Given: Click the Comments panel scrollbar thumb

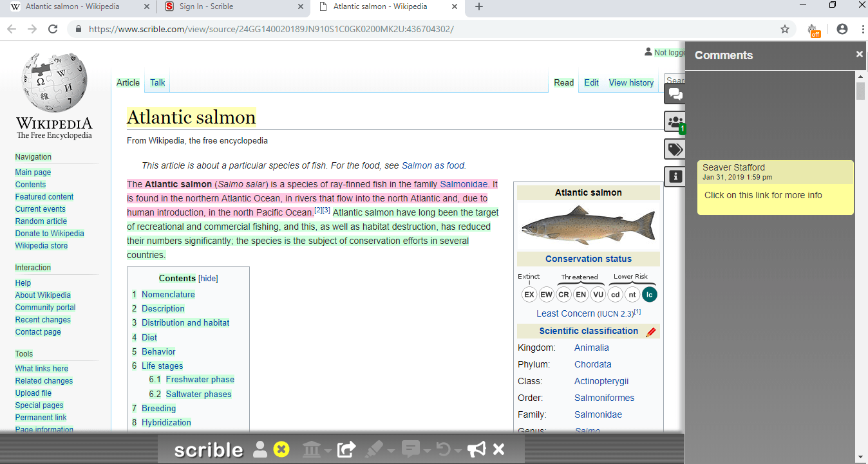Looking at the screenshot, I should pyautogui.click(x=860, y=91).
